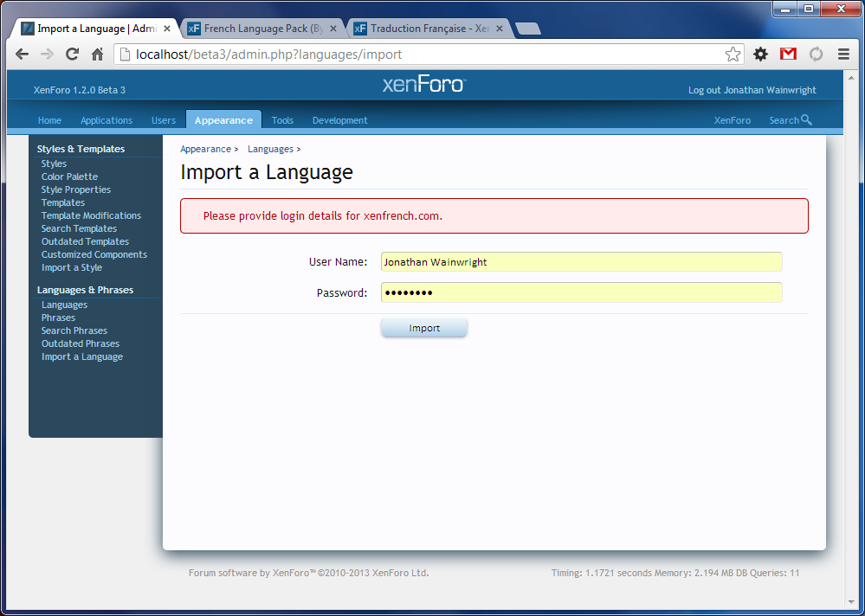Click the browser forward arrow
Image resolution: width=865 pixels, height=616 pixels.
click(x=48, y=54)
